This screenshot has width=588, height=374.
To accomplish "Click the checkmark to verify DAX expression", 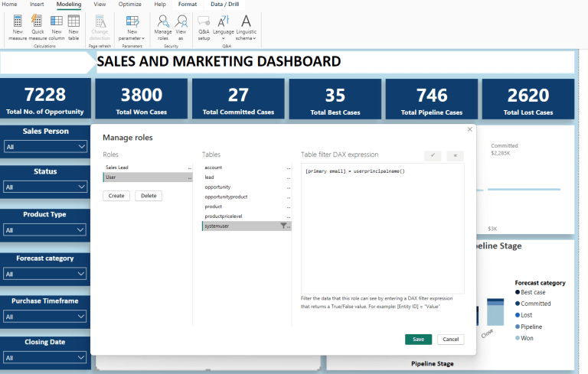I will (433, 155).
